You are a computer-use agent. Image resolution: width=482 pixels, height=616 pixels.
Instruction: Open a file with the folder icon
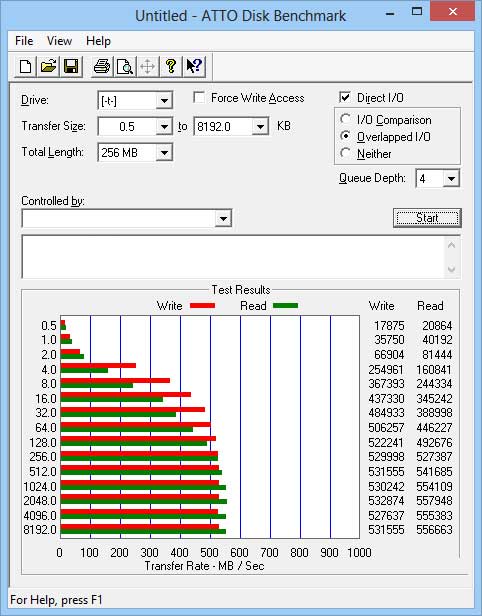pos(48,66)
